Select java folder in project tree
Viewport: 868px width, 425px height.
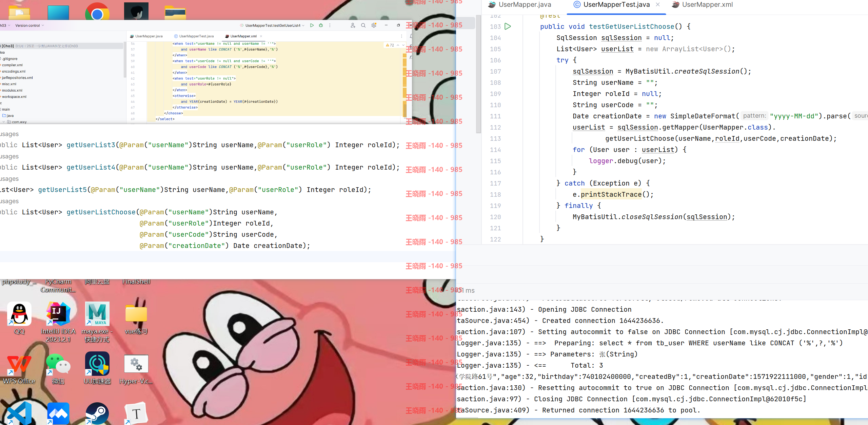(8, 116)
